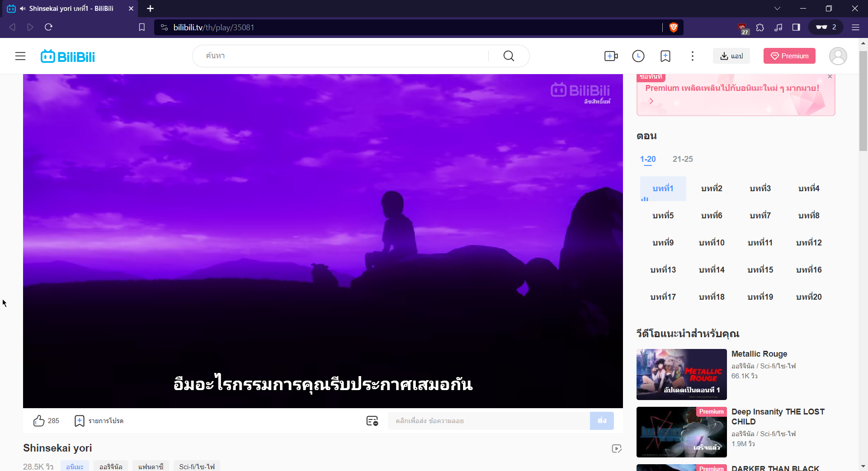Open Brave main menu

tap(855, 28)
